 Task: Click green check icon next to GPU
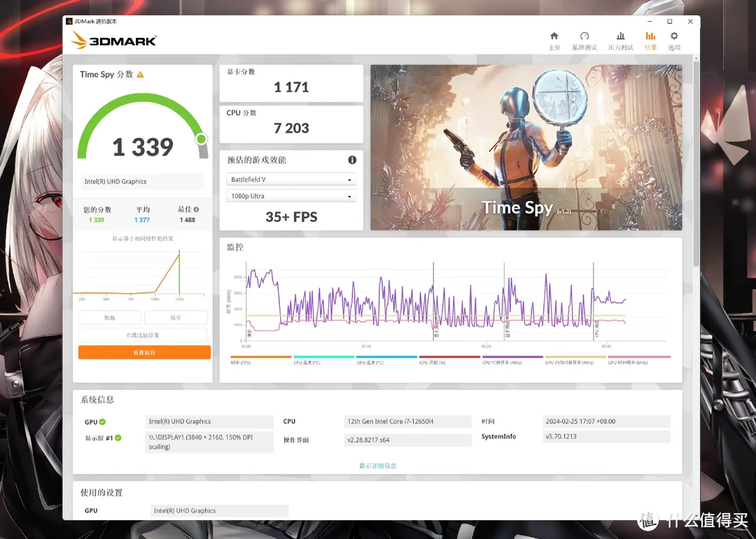tap(102, 422)
